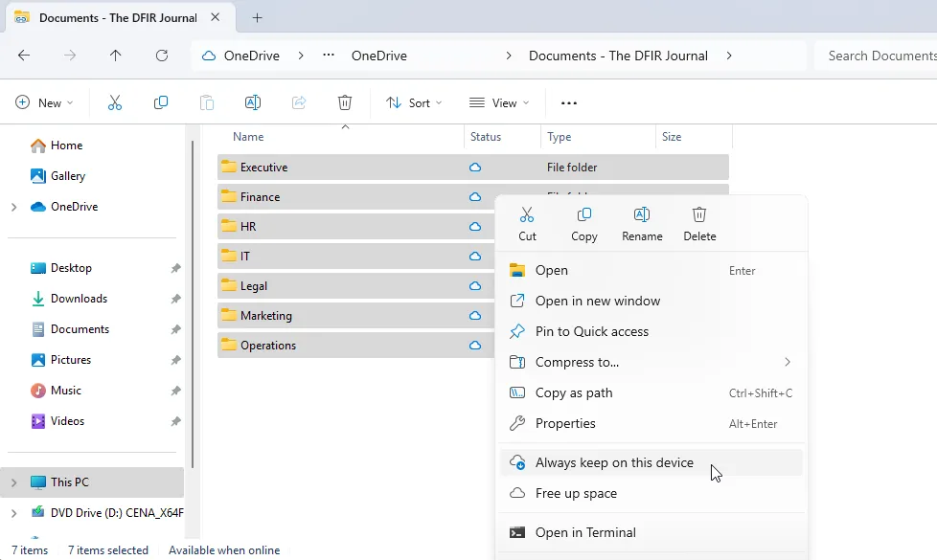Select Always keep on this device
The image size is (937, 560).
click(x=614, y=462)
